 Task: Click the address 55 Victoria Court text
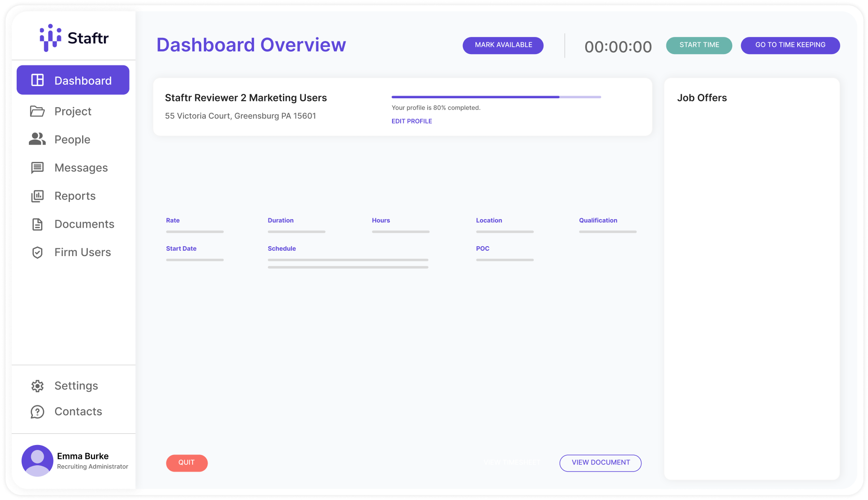(240, 116)
